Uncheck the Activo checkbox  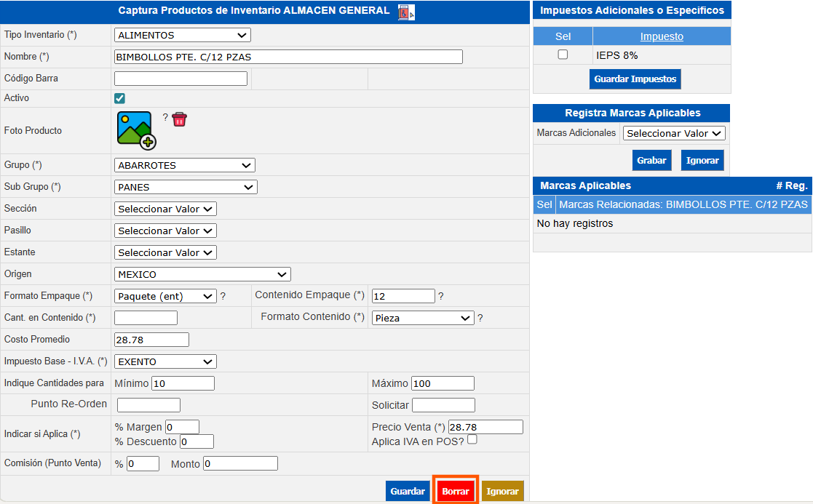pyautogui.click(x=120, y=98)
